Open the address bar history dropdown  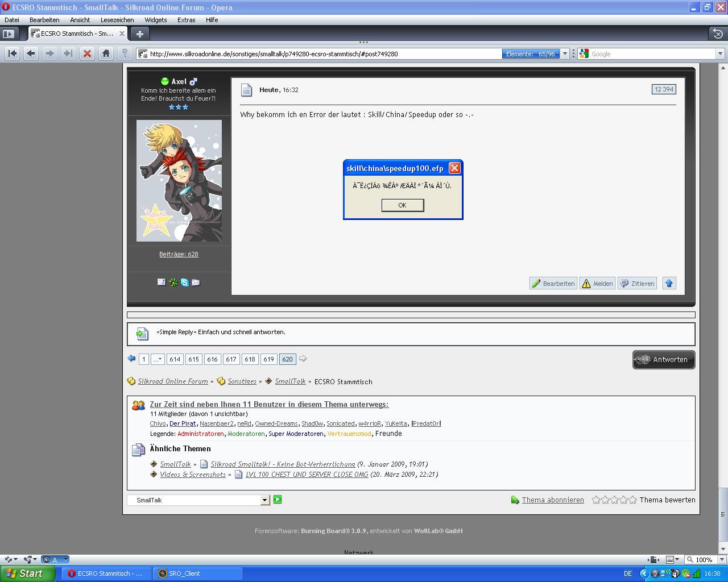(x=565, y=54)
